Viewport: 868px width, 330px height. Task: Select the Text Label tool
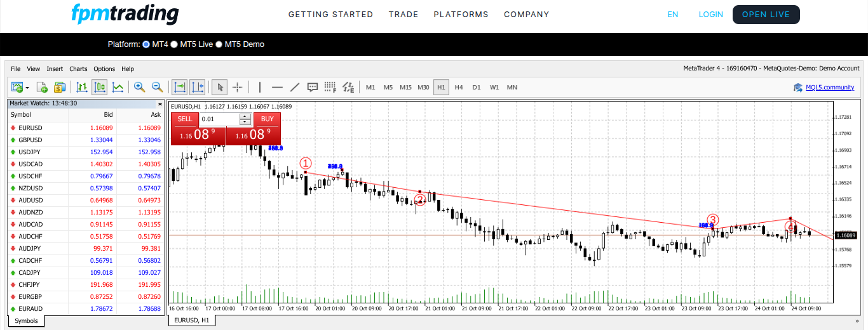(313, 87)
